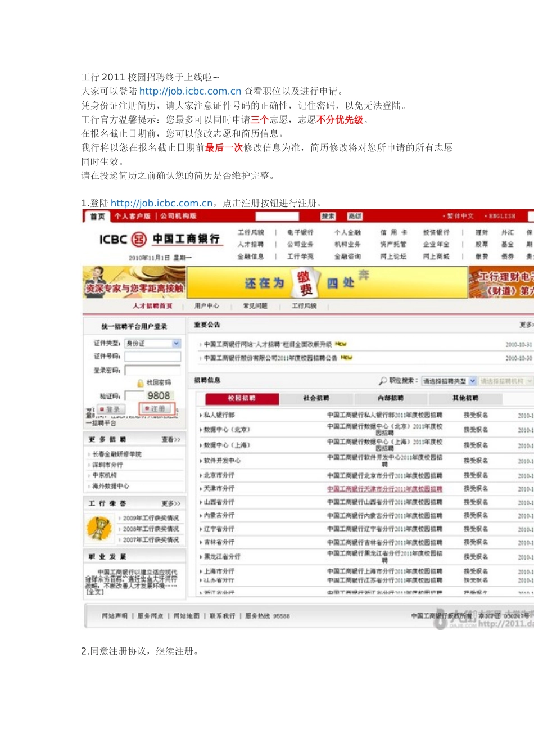The width and height of the screenshot is (534, 756).
Task: Open the job.icbc.com.cn link in step 1
Action: (161, 203)
